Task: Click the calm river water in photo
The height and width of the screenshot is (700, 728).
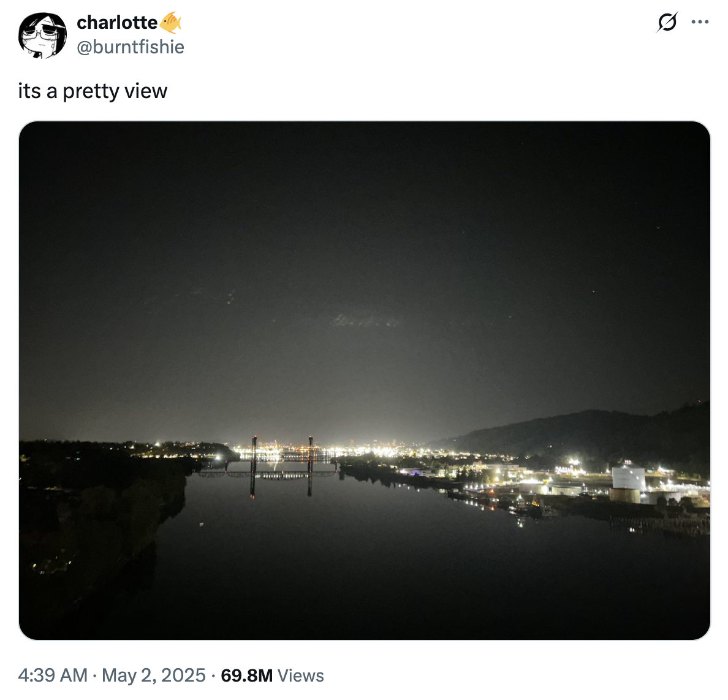Action: pos(371,557)
